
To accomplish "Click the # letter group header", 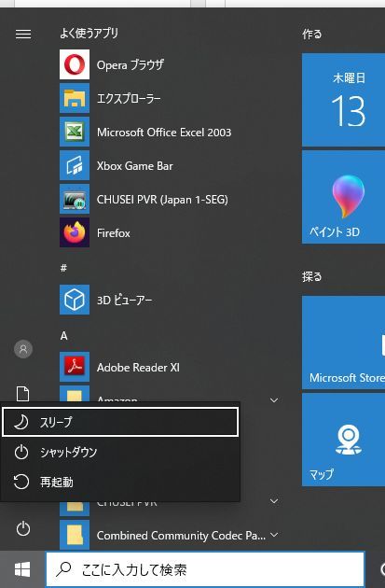I will pyautogui.click(x=63, y=268).
